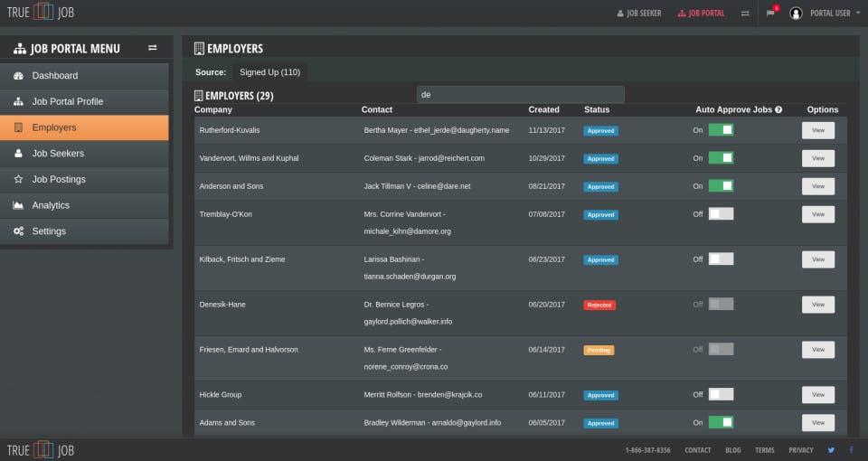Click the footer phone number 1-866-387-8356
Image resolution: width=868 pixels, height=461 pixels.
647,450
